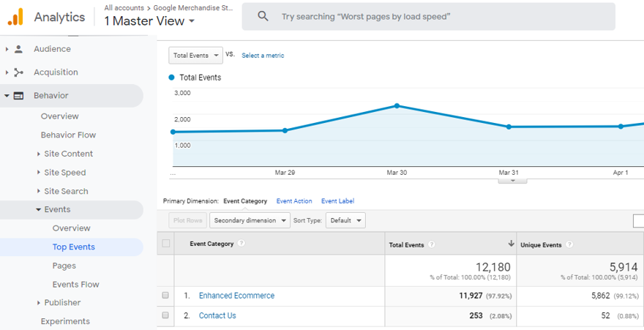
Task: Open the Sort Type Default dropdown
Action: [x=345, y=220]
